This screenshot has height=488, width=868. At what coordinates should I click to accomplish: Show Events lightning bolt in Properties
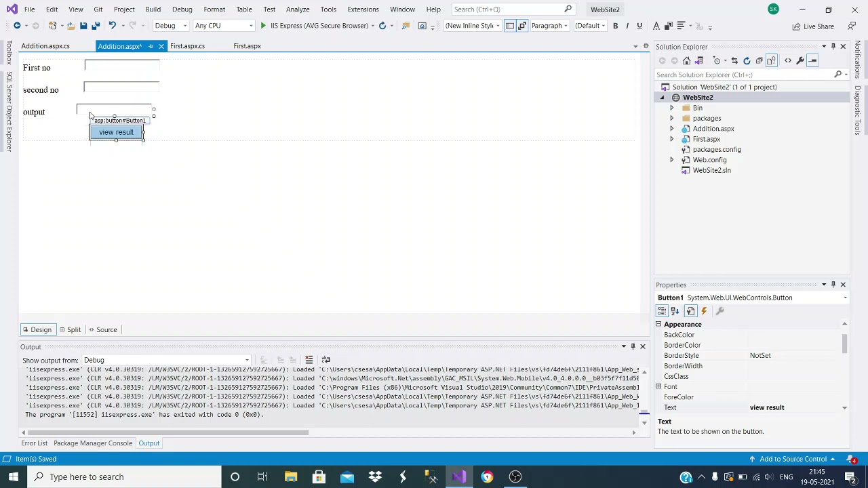704,311
